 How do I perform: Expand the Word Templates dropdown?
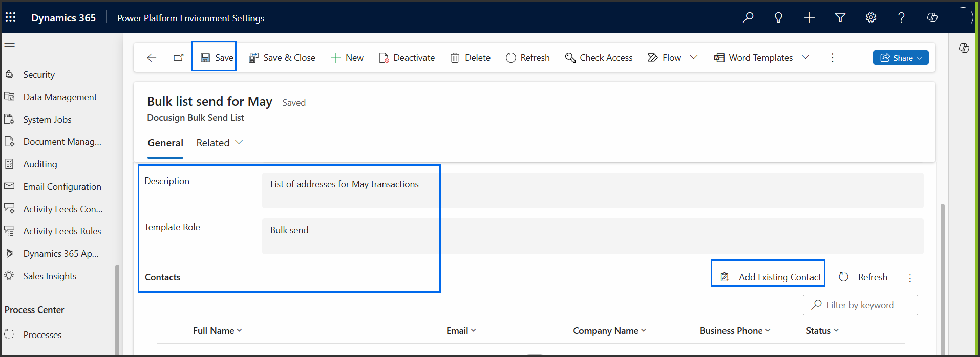click(805, 57)
